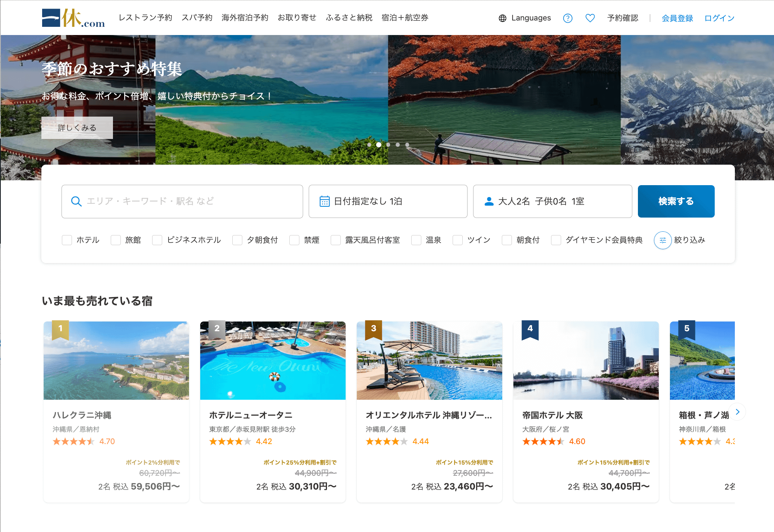Open 帝国ホテル 大阪 photo
Viewport: 774px width, 532px height.
point(586,361)
